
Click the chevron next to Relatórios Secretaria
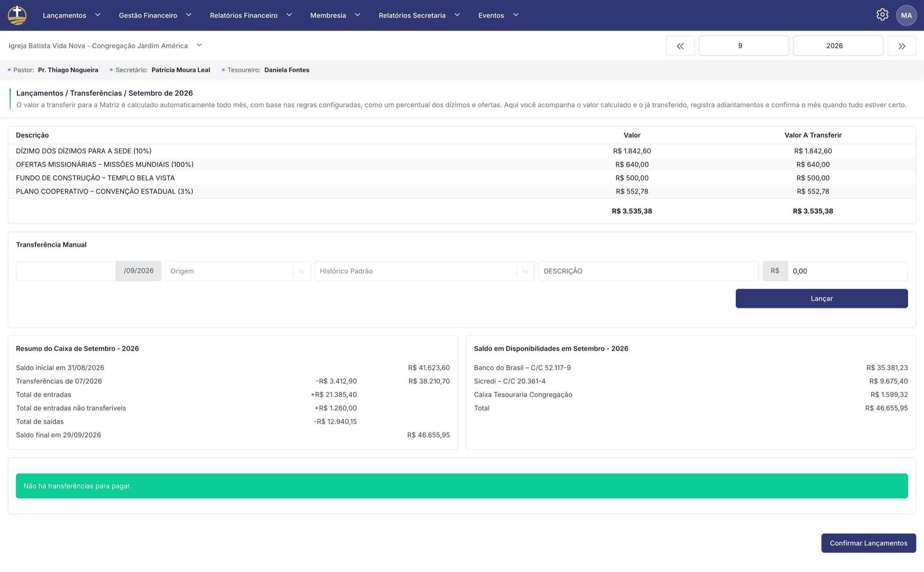[x=457, y=15]
